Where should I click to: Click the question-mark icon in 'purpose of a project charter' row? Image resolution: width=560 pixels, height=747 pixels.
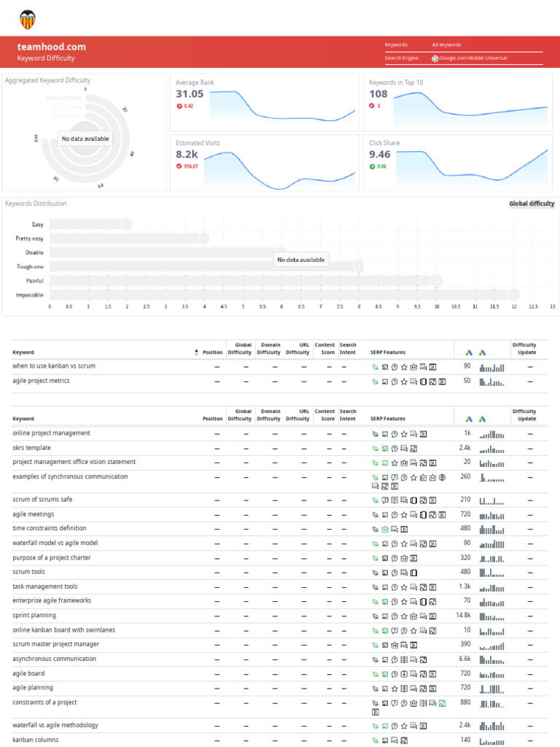tap(394, 558)
